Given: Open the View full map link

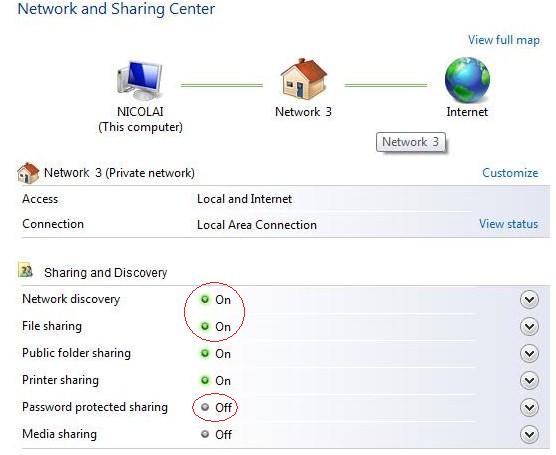Looking at the screenshot, I should (504, 40).
